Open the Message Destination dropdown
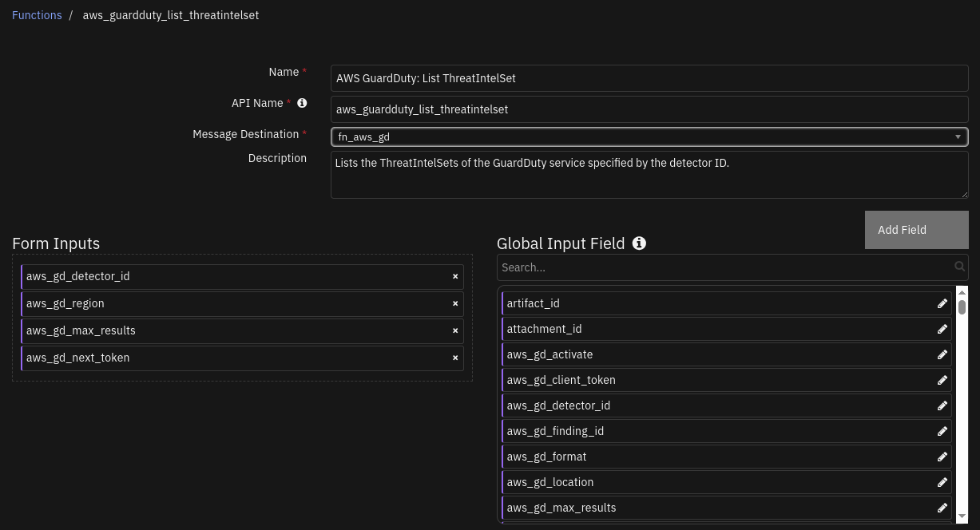The width and height of the screenshot is (980, 530). (649, 136)
